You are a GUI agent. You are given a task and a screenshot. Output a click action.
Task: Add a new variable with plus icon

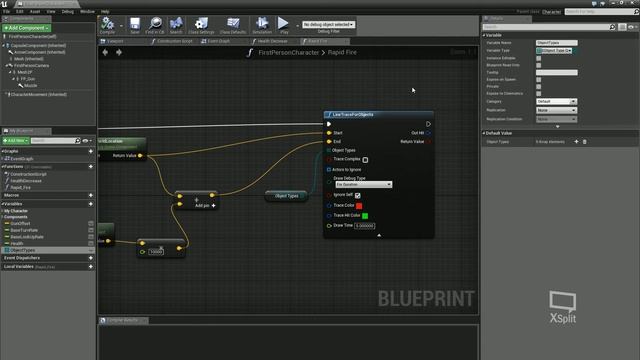click(x=91, y=204)
